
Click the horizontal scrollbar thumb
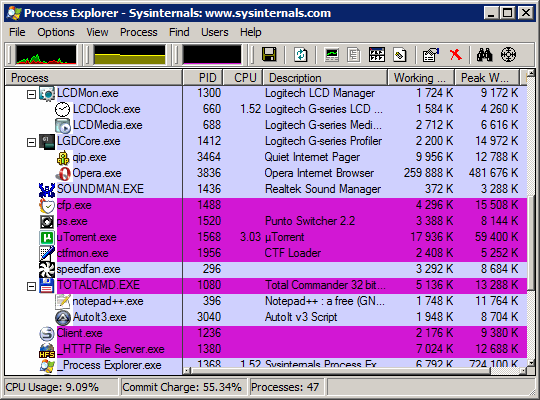[340, 371]
